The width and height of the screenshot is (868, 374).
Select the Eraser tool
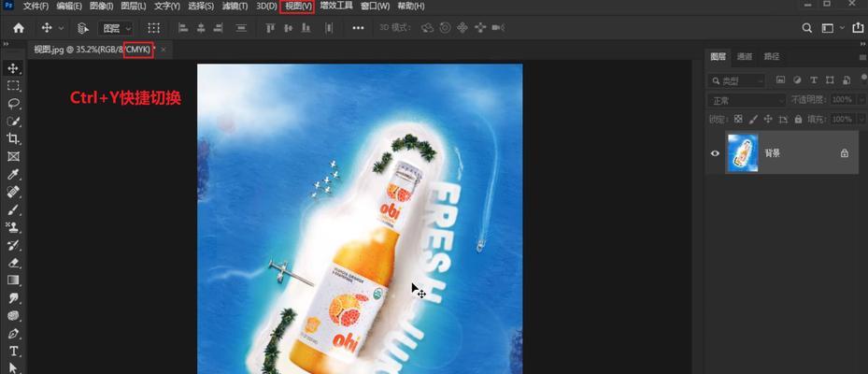(x=13, y=263)
